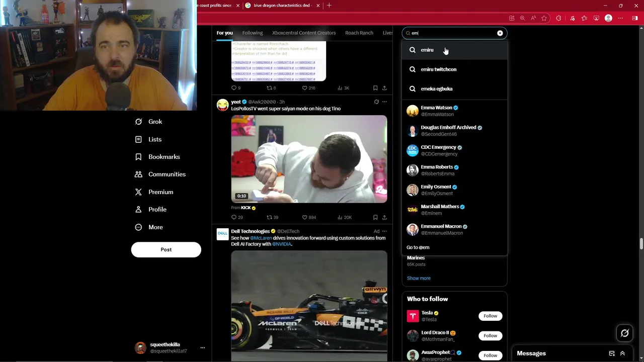The height and width of the screenshot is (362, 644).
Task: Open Douglas Emhoff Archived profile suggestion
Action: 454,131
